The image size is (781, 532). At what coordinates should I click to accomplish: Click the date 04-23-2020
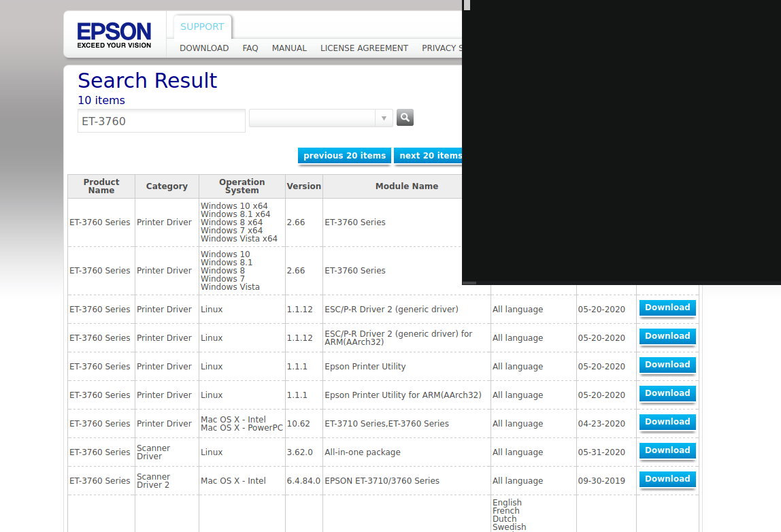(601, 423)
